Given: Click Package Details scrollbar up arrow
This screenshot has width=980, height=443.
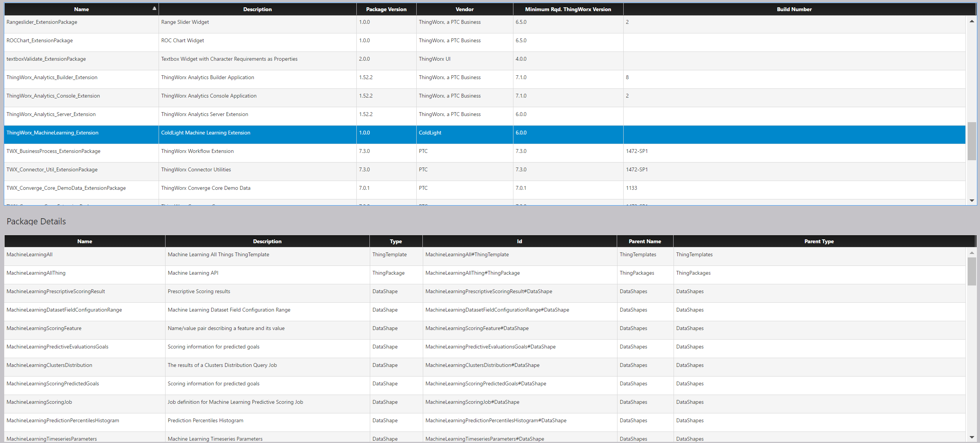Looking at the screenshot, I should point(972,253).
